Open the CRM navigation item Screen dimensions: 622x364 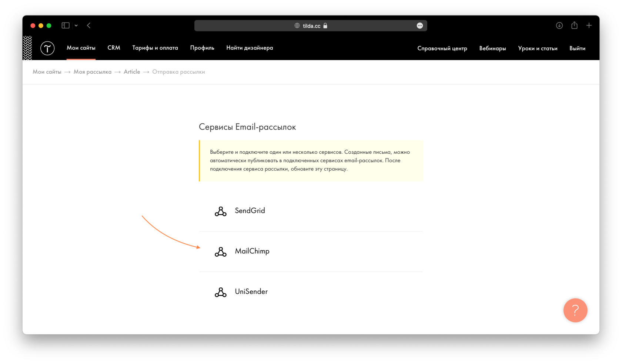coord(114,48)
